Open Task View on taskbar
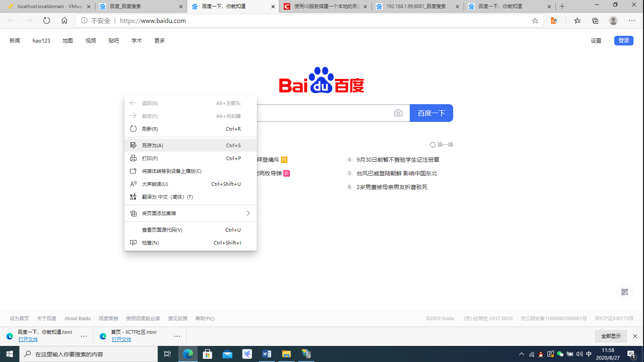The height and width of the screenshot is (362, 644). [167, 354]
